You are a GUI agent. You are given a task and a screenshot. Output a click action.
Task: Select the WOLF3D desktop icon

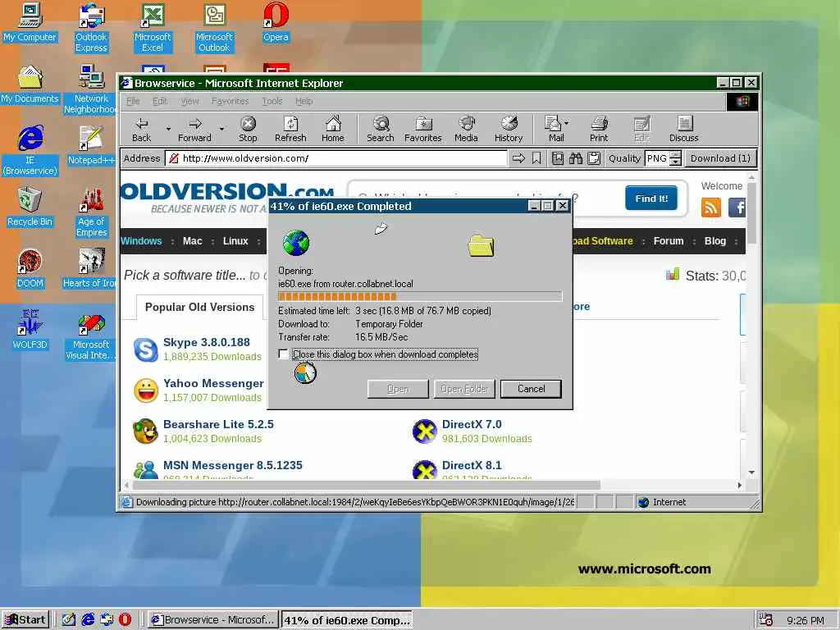click(30, 330)
